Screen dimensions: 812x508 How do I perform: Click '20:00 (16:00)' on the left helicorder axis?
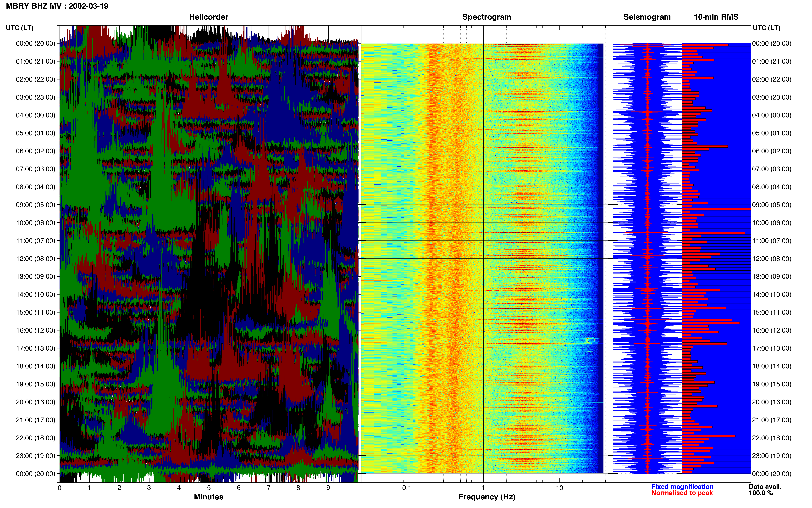click(x=36, y=402)
